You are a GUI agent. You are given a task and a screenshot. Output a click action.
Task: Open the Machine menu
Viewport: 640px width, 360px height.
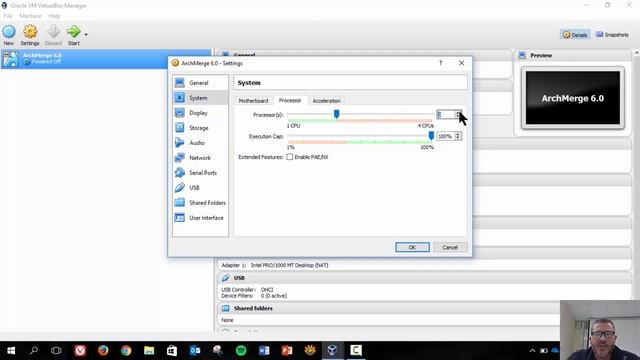(31, 16)
